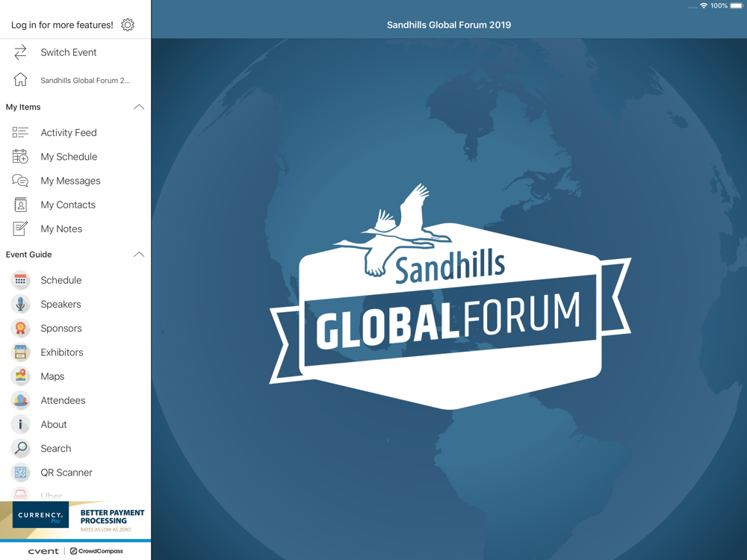Select Sponsors in Event Guide
This screenshot has width=747, height=560.
pos(75,328)
